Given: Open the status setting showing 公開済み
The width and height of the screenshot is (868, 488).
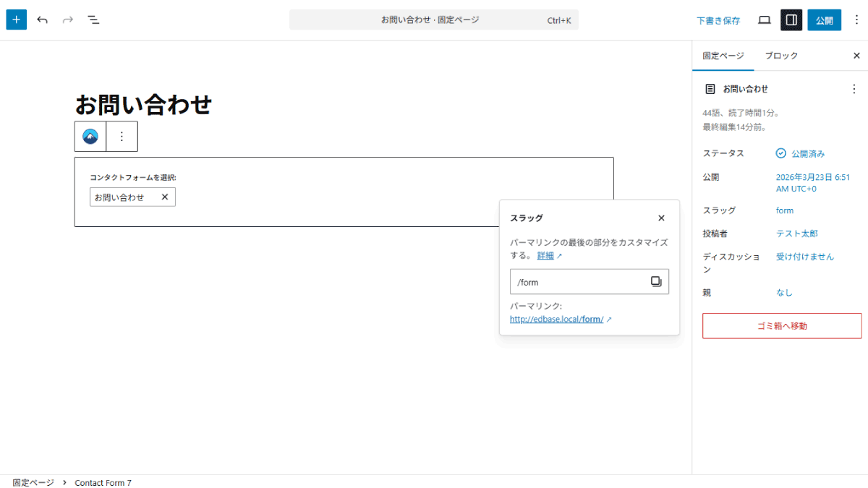Looking at the screenshot, I should pos(804,153).
